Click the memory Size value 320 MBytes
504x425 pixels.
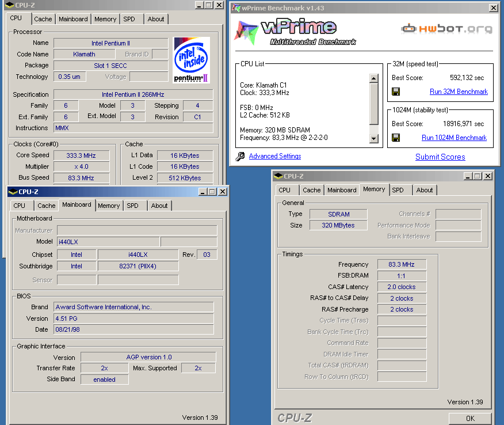coord(338,225)
